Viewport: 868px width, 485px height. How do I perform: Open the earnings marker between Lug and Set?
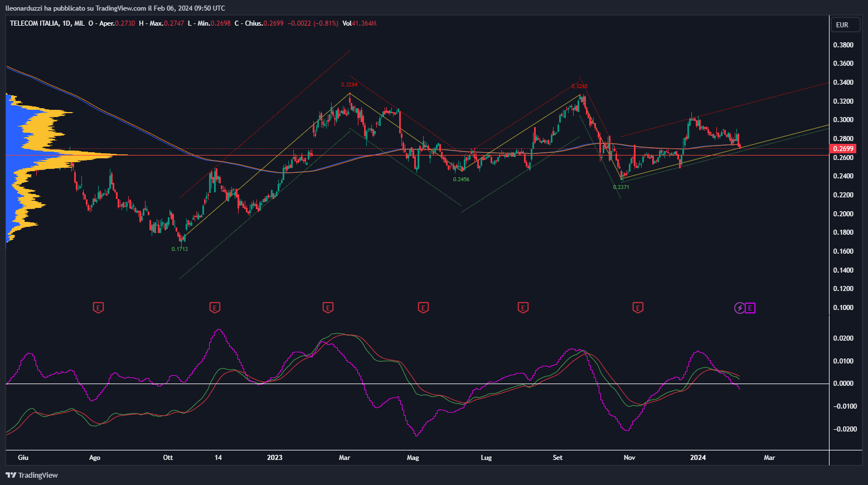(x=523, y=307)
